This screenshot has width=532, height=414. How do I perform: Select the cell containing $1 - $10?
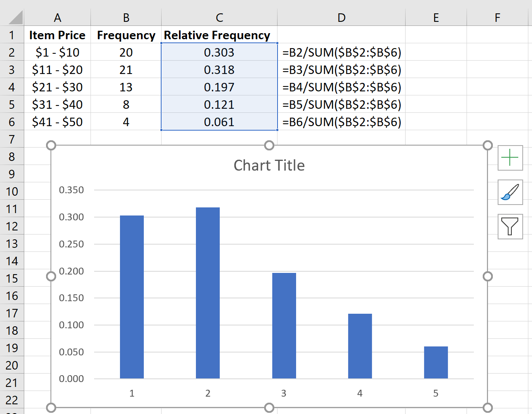click(x=57, y=53)
